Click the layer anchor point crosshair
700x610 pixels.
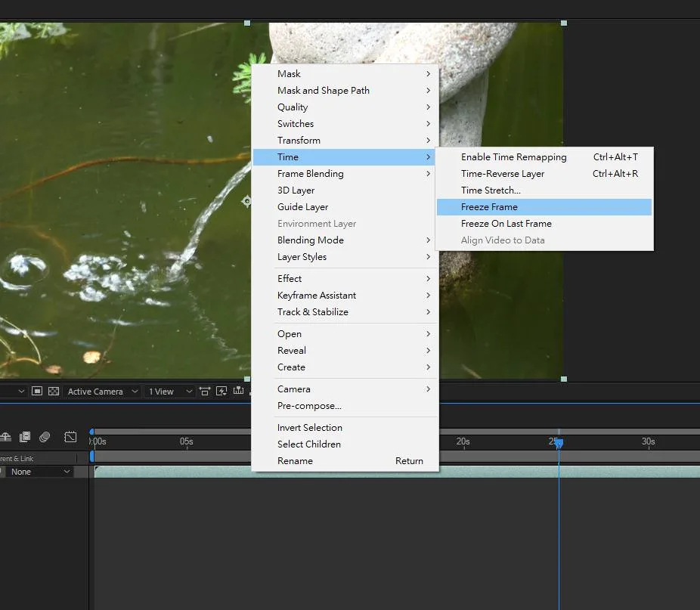click(246, 201)
